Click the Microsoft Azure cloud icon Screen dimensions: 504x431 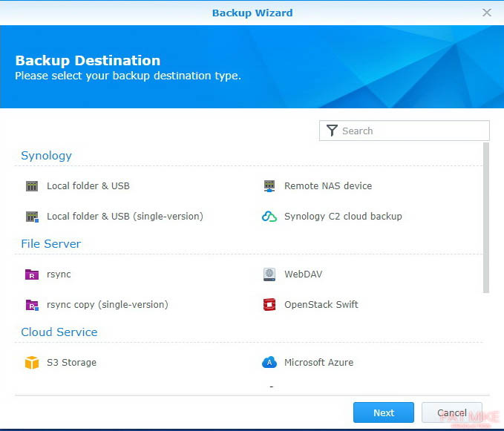pyautogui.click(x=269, y=363)
